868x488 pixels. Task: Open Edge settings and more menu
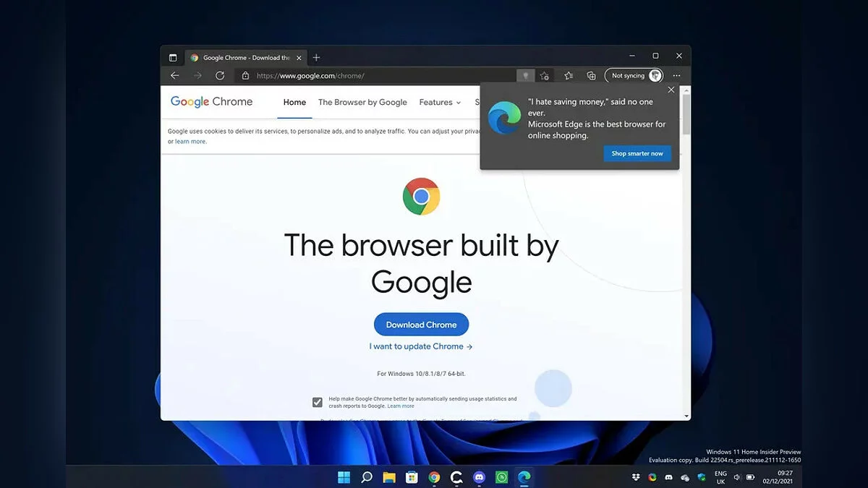pos(676,75)
